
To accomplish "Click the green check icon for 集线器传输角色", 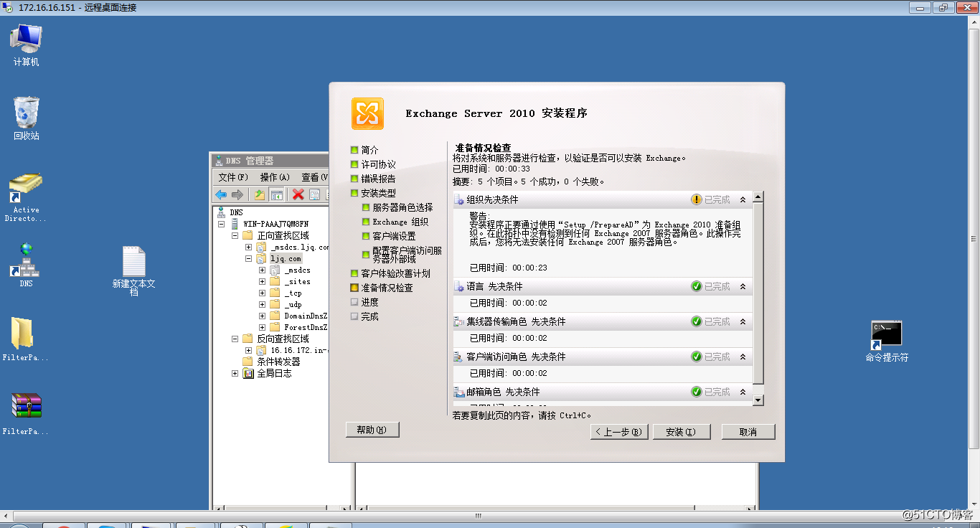I will coord(696,321).
